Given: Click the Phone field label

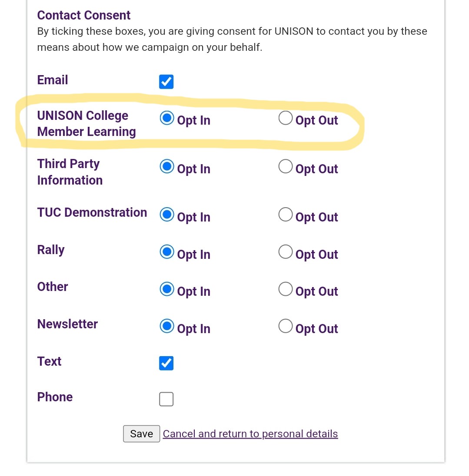Looking at the screenshot, I should (x=55, y=397).
